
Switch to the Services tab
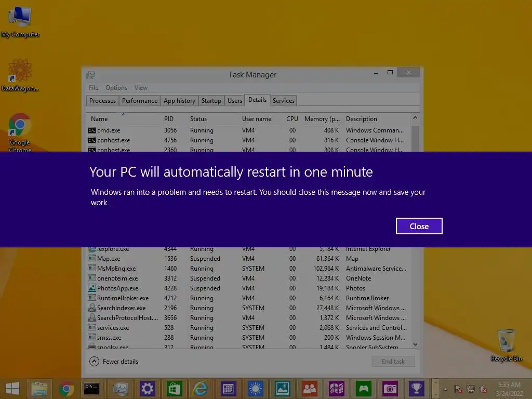[x=284, y=101]
